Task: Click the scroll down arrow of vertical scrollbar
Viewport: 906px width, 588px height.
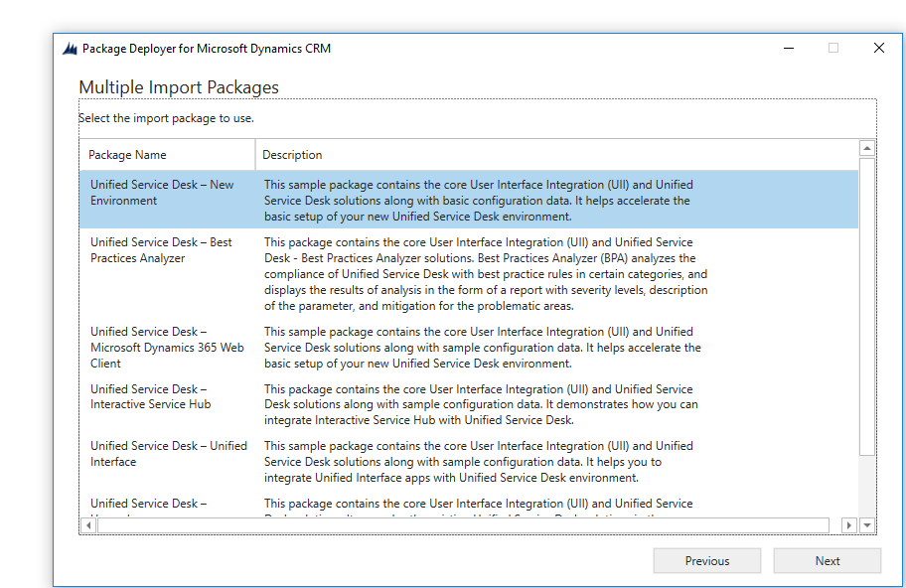Action: click(866, 525)
